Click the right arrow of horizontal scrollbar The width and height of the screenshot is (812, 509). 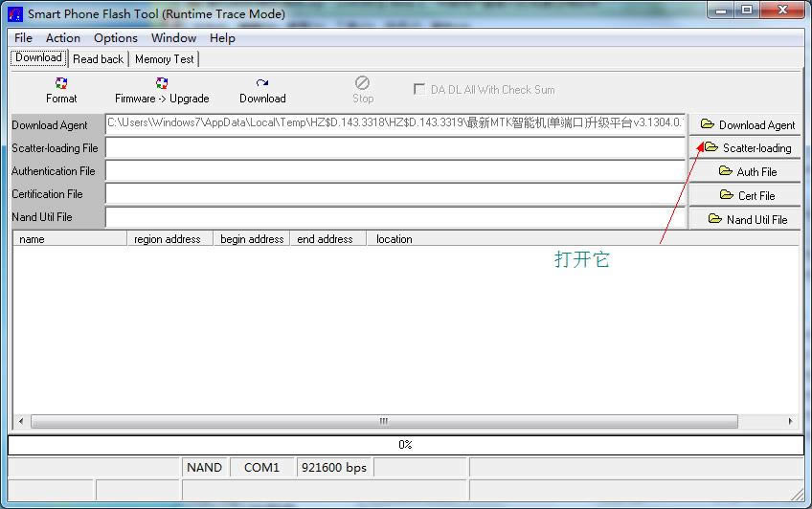click(x=790, y=421)
